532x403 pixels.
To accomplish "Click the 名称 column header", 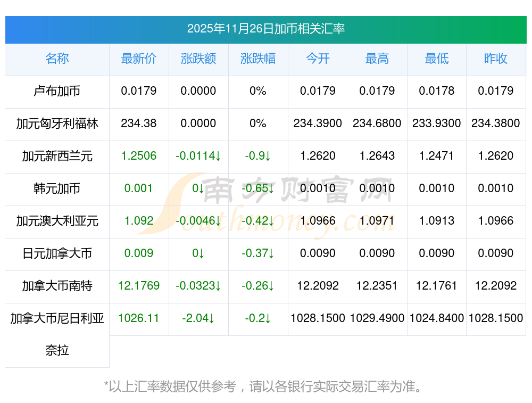I will (x=57, y=59).
